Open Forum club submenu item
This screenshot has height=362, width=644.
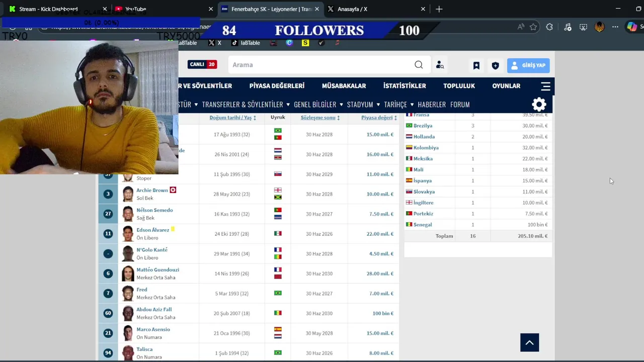460,105
